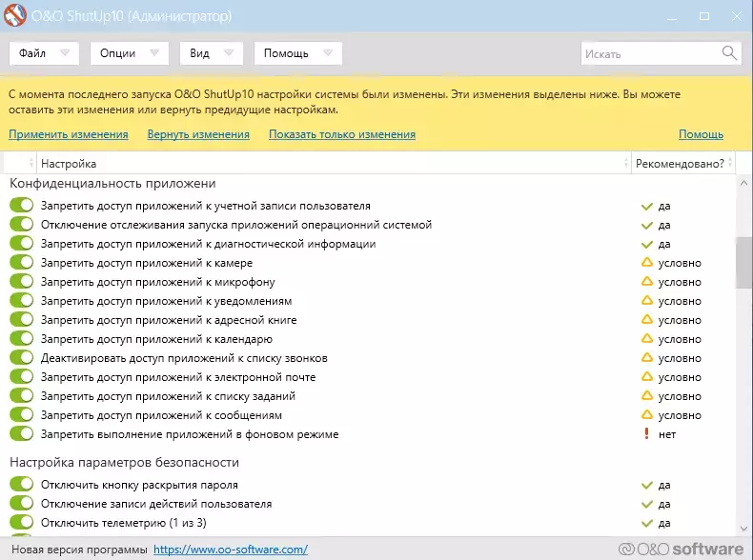Open the oo-software.com link in status bar

[x=231, y=550]
